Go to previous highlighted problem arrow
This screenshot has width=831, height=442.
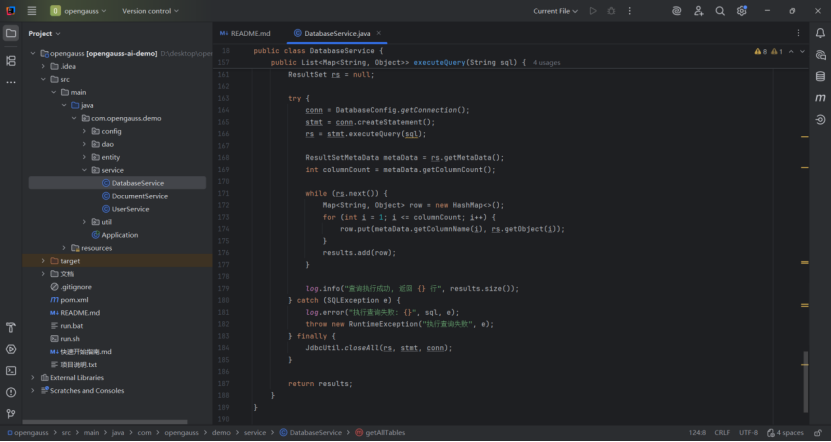click(x=791, y=51)
